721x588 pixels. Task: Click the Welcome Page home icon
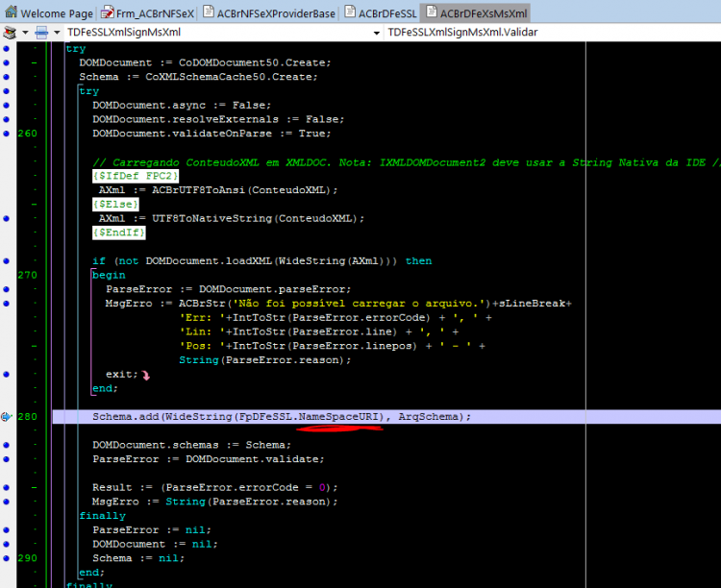pyautogui.click(x=11, y=12)
